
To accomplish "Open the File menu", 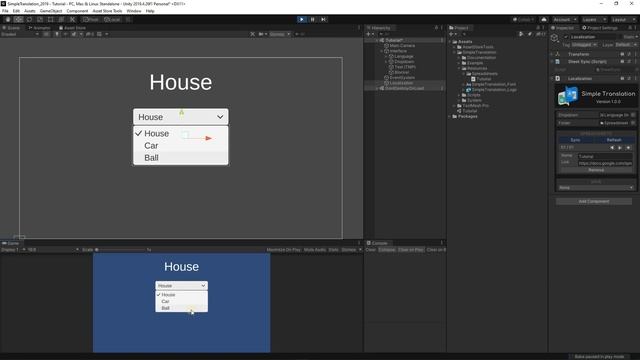I will (x=5, y=11).
